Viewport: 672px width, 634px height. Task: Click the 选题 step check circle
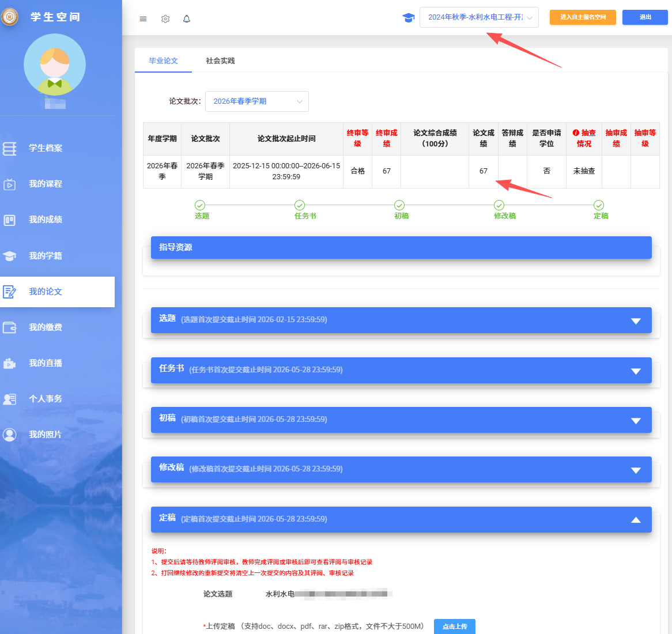tap(200, 205)
